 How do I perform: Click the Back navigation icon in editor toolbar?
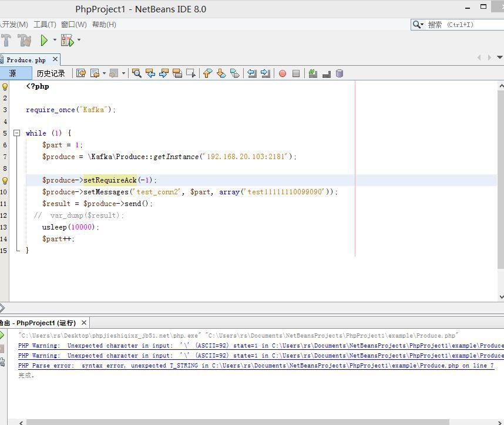(95, 73)
